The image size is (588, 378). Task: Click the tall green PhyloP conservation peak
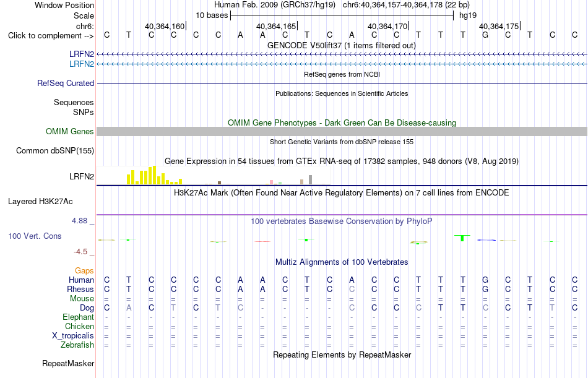tap(462, 238)
